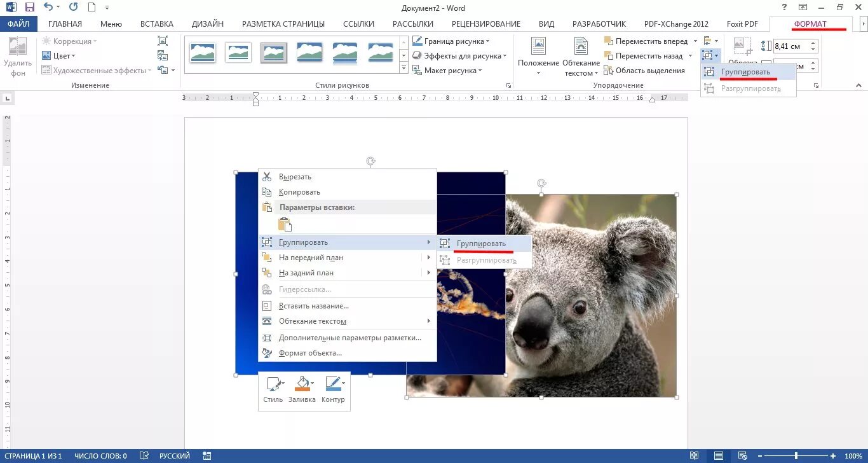Image resolution: width=868 pixels, height=463 pixels.
Task: Open the Цвет color dropdown
Action: point(58,56)
